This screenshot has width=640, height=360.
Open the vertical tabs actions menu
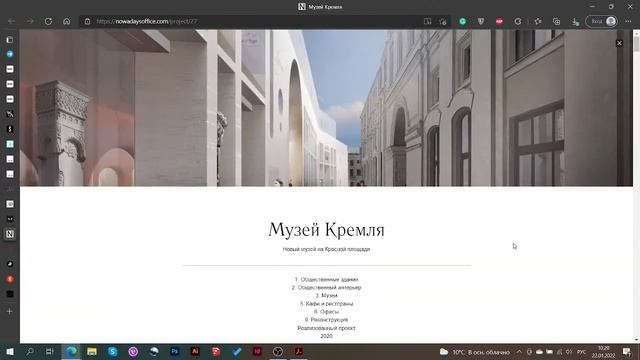pyautogui.click(x=10, y=40)
